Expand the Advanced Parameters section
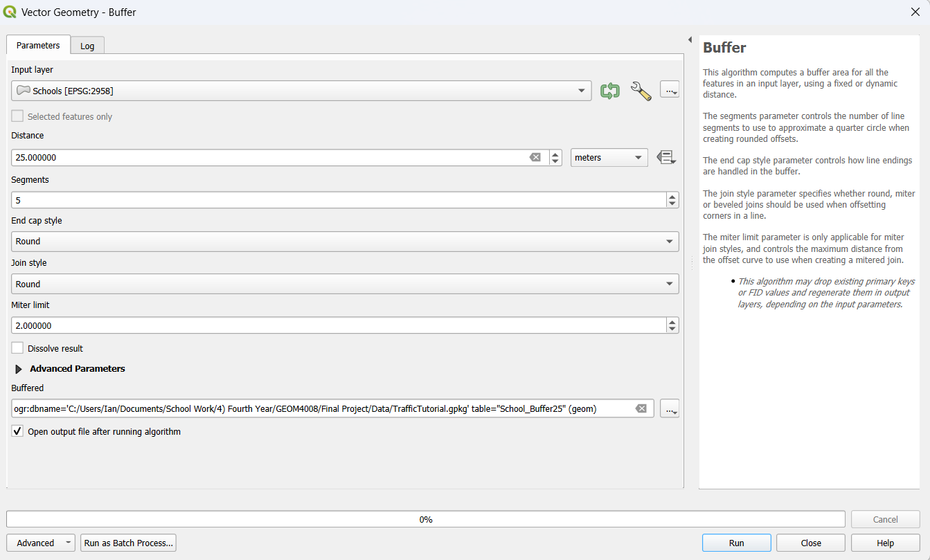The image size is (930, 560). [x=19, y=369]
